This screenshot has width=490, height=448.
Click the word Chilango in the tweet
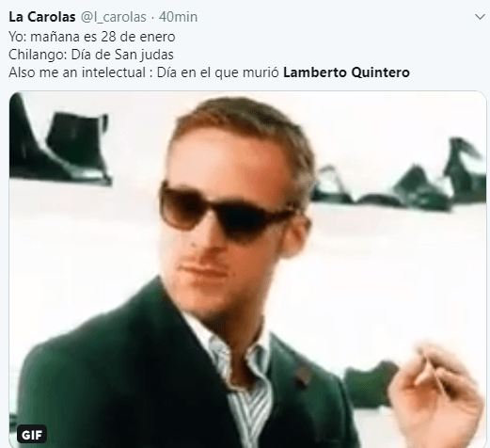38,55
